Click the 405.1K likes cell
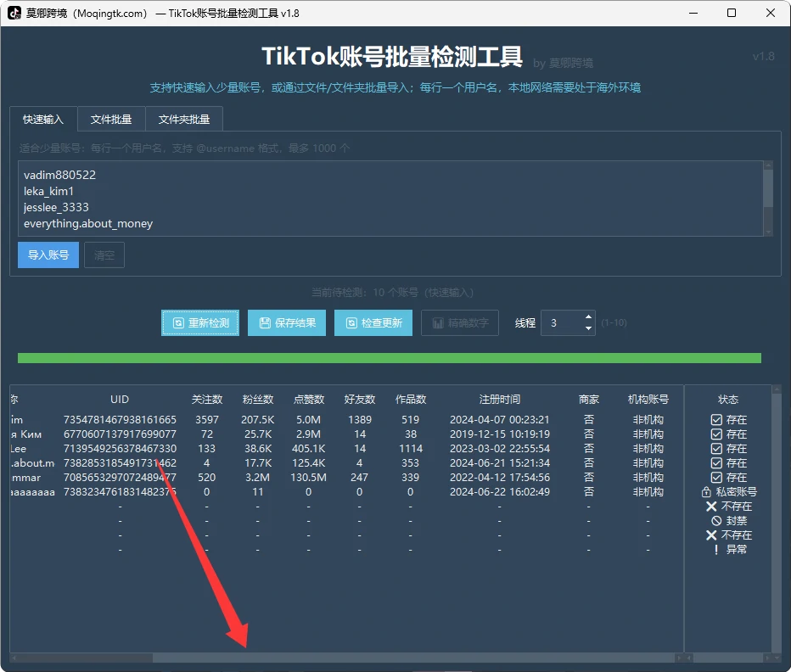This screenshot has height=672, width=791. click(x=309, y=449)
